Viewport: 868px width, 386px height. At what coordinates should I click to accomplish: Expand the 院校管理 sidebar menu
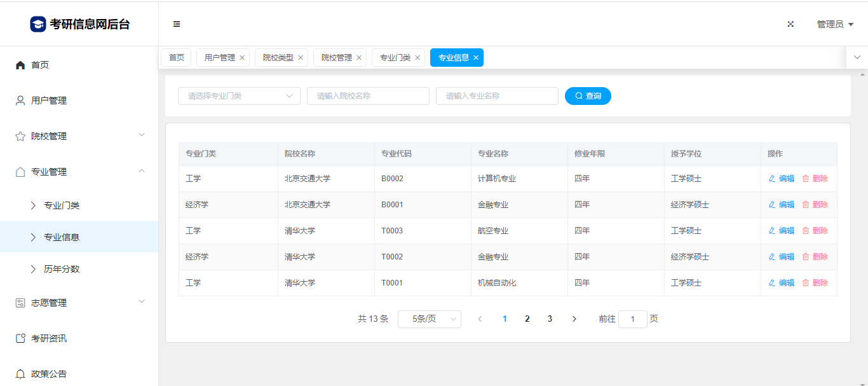click(x=79, y=136)
